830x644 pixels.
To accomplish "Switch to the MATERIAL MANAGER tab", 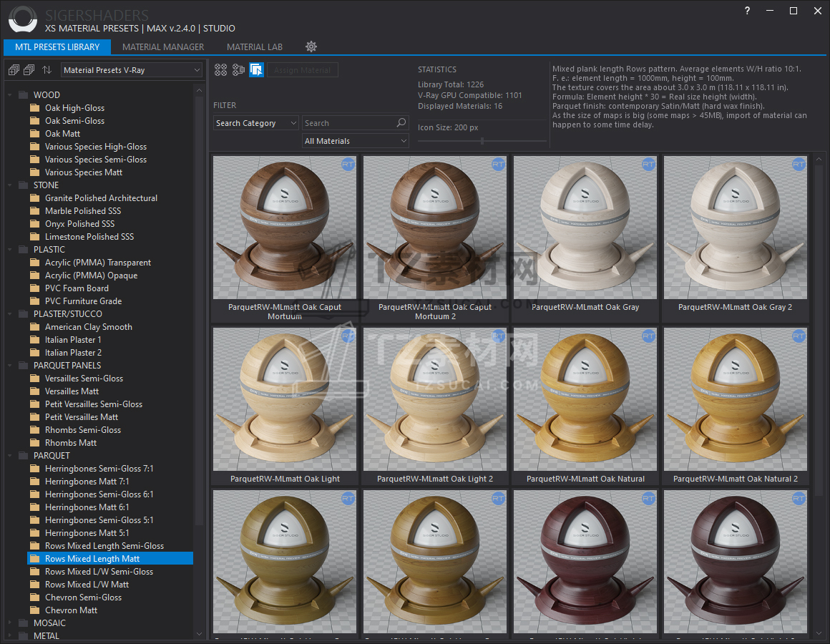I will 163,47.
